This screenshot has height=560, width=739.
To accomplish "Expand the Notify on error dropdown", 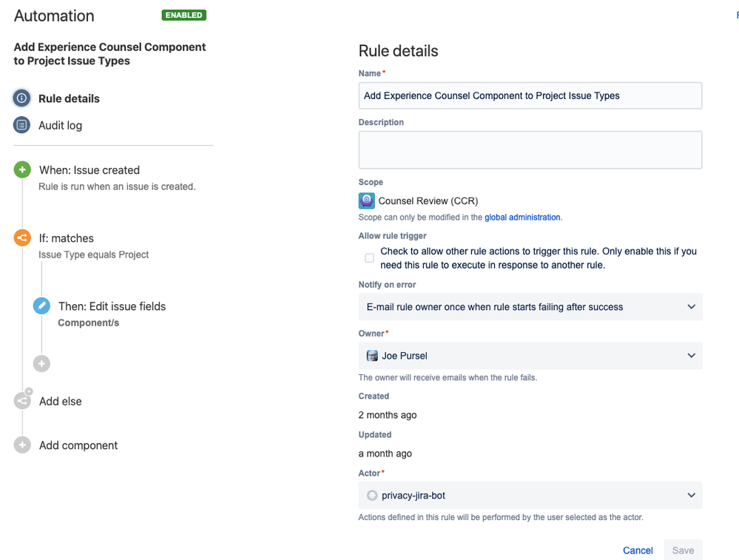I will tap(530, 307).
